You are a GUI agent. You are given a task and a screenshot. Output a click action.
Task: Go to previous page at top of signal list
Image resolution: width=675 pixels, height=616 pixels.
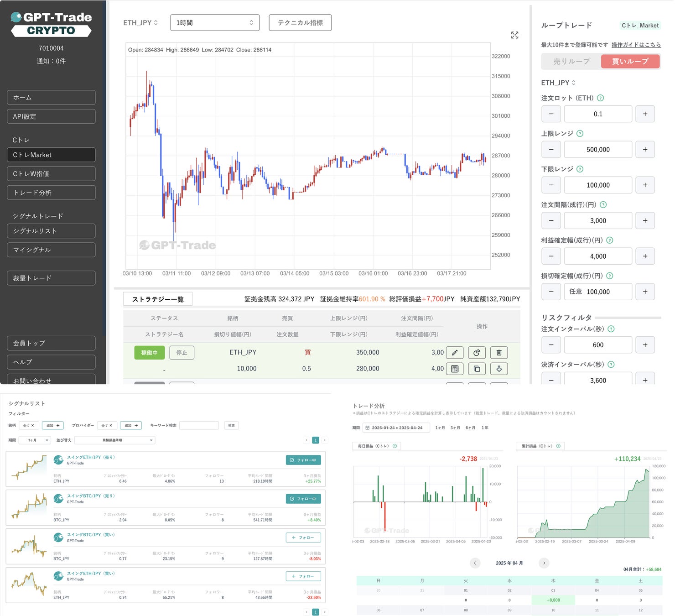tap(306, 440)
